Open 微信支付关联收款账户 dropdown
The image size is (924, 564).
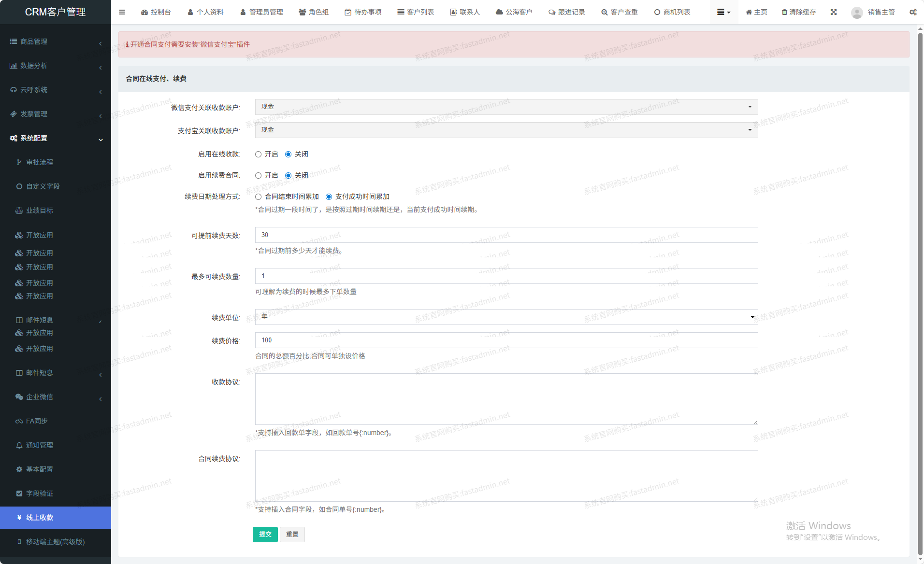pyautogui.click(x=506, y=107)
